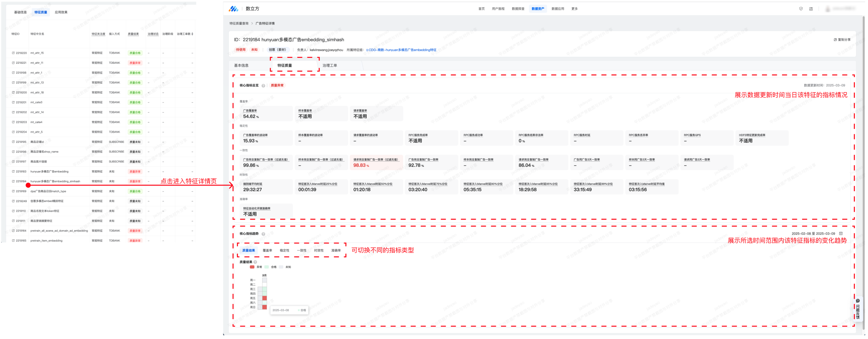Open the calendar icon beside date range
The image size is (868, 339).
click(x=841, y=234)
